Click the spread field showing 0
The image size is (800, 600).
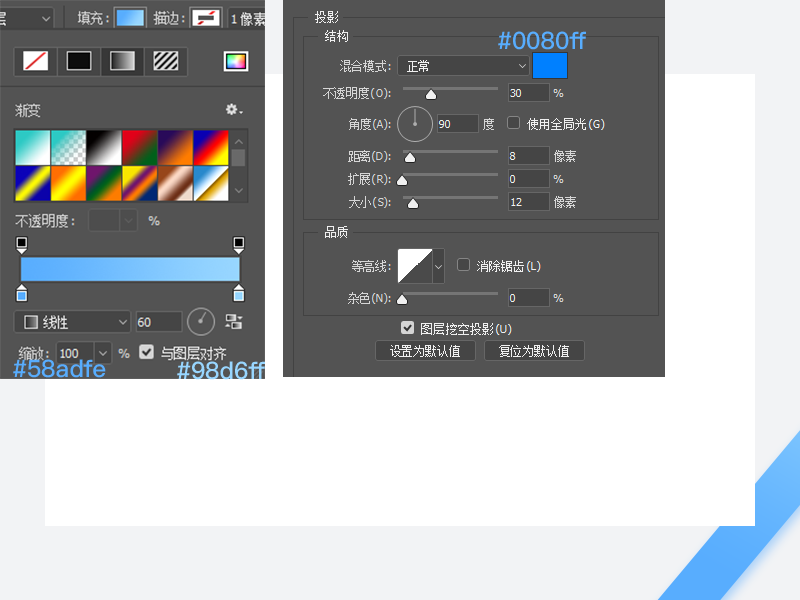click(x=529, y=179)
